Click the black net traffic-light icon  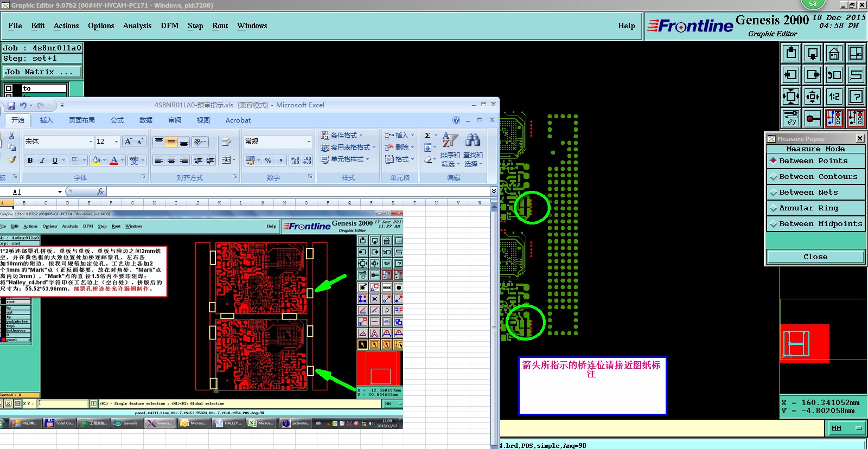click(x=856, y=118)
